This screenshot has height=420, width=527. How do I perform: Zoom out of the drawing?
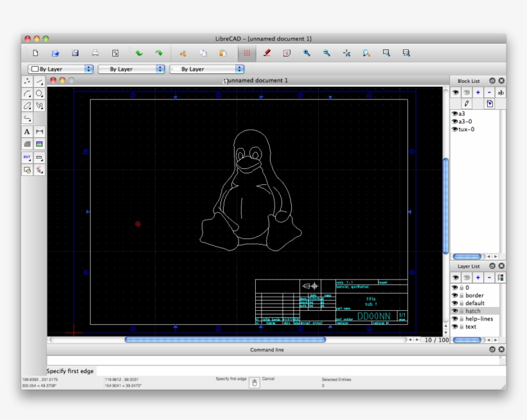tap(326, 53)
